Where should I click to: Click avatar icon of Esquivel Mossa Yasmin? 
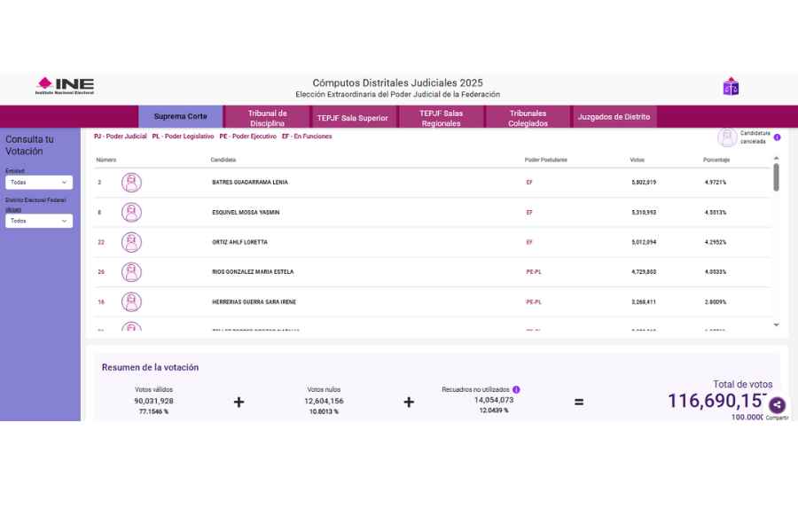pos(131,212)
